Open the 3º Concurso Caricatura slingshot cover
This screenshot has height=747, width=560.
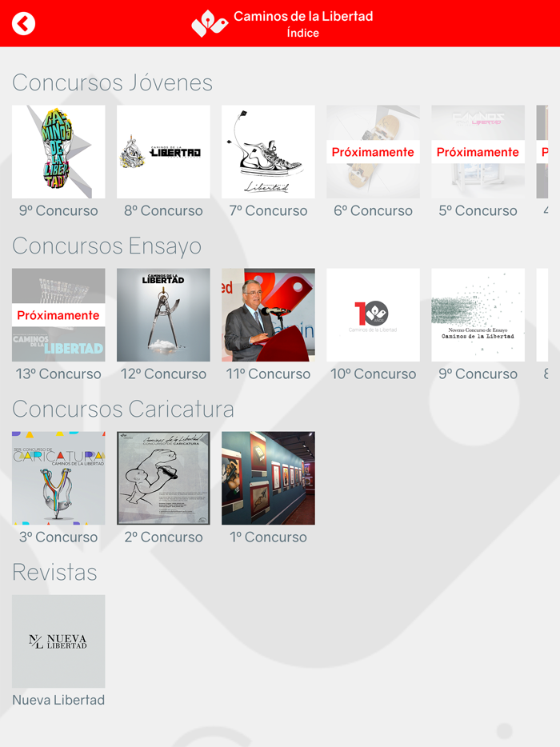click(x=58, y=477)
